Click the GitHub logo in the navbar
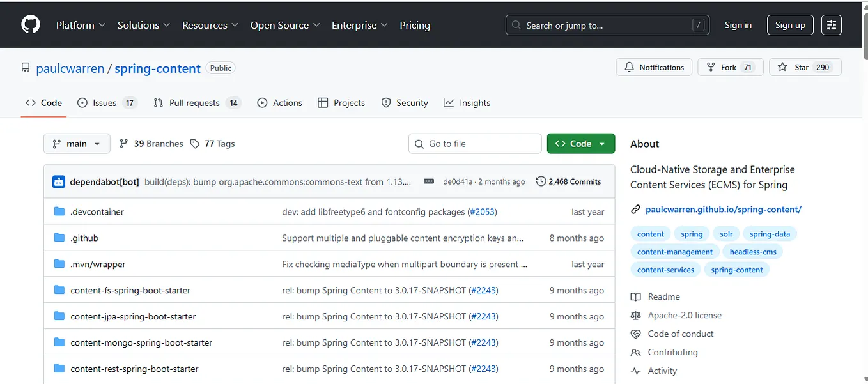Screen dimensions: 868x384 click(30, 24)
